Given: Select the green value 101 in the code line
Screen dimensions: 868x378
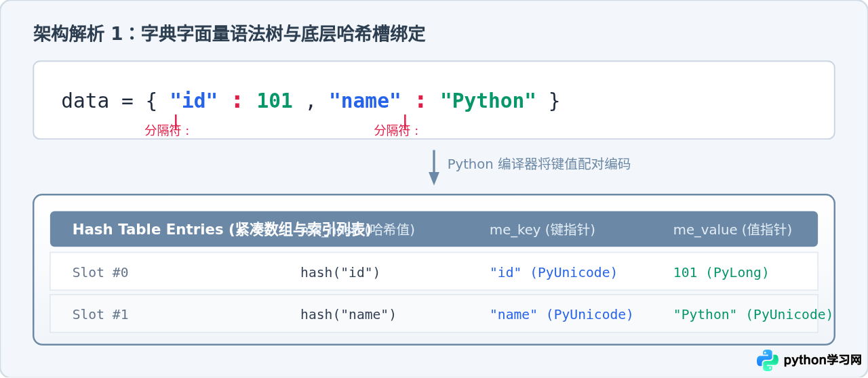Looking at the screenshot, I should (275, 101).
